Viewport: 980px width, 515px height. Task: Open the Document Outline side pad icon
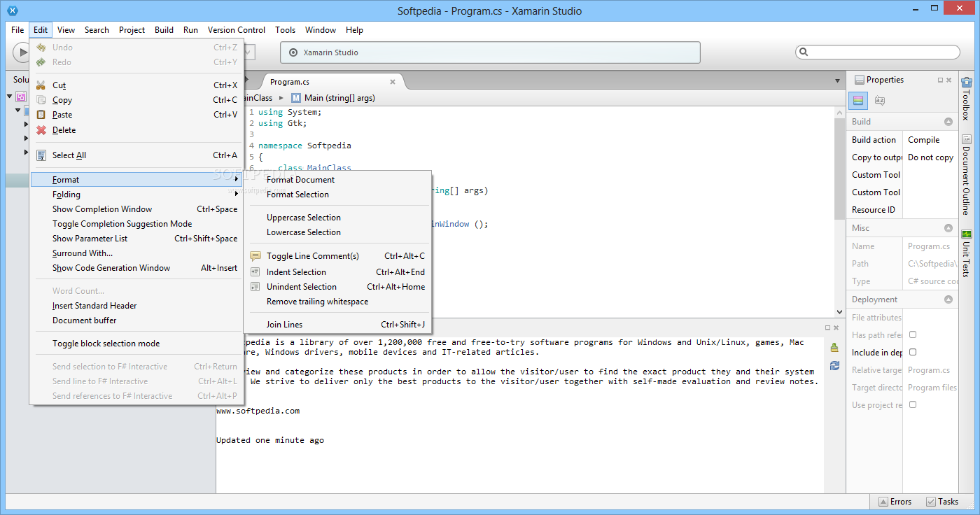pyautogui.click(x=967, y=139)
